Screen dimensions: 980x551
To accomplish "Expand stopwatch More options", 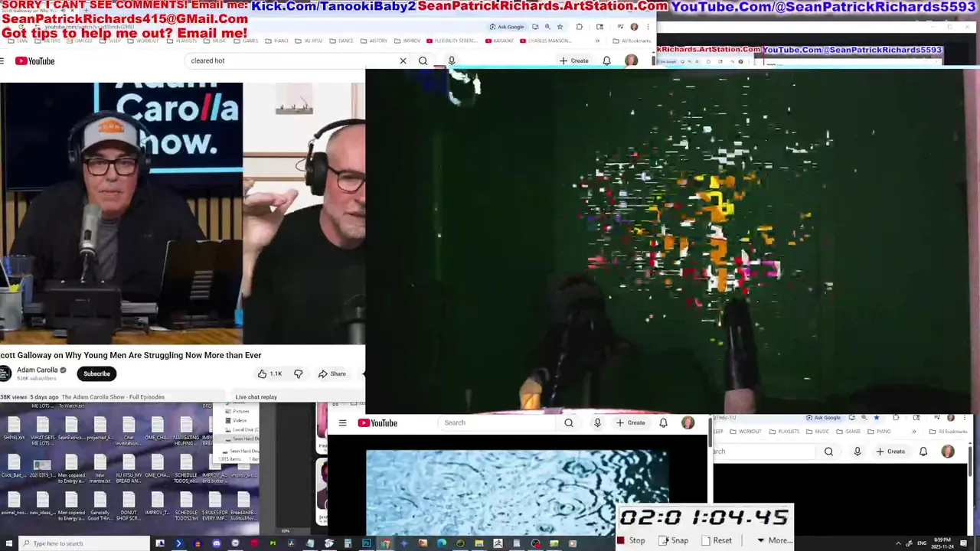I will pos(773,540).
